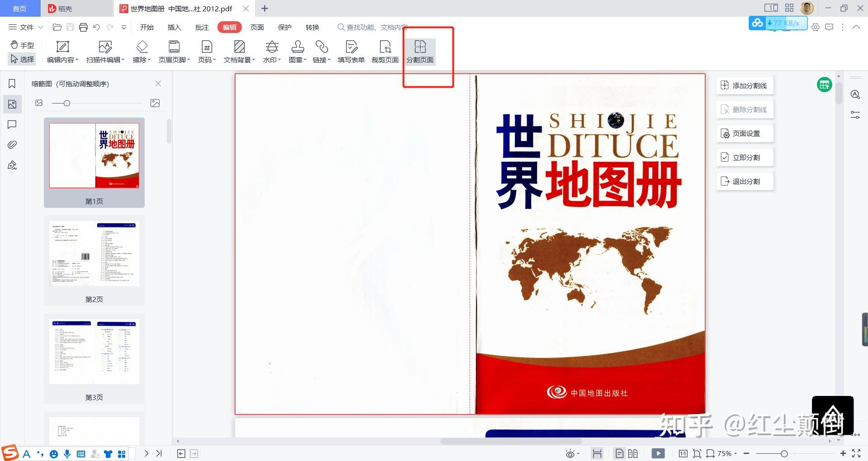Click the small thumbnail size icon
This screenshot has height=461, width=868.
click(x=39, y=103)
